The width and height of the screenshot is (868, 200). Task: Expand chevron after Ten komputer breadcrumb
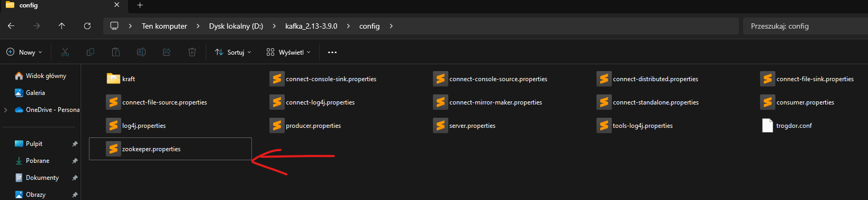click(x=198, y=26)
